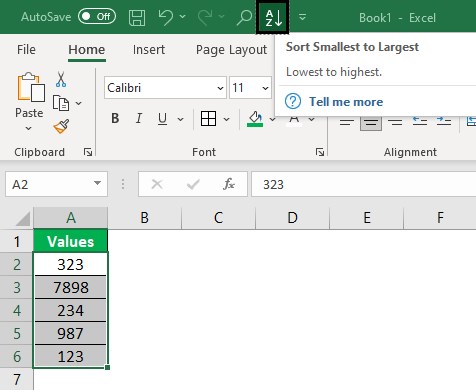The height and width of the screenshot is (390, 476).
Task: Open the font color dropdown arrow
Action: click(x=311, y=119)
